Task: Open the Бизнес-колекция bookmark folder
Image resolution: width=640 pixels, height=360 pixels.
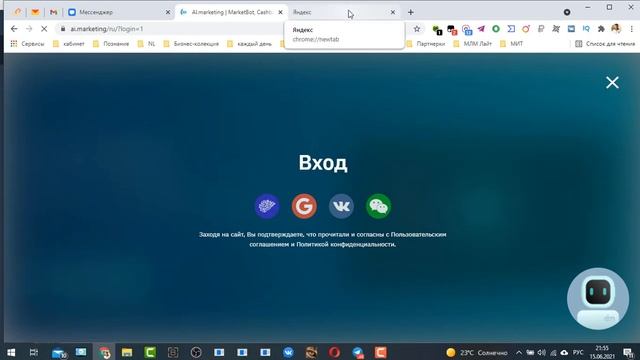Action: [191, 44]
